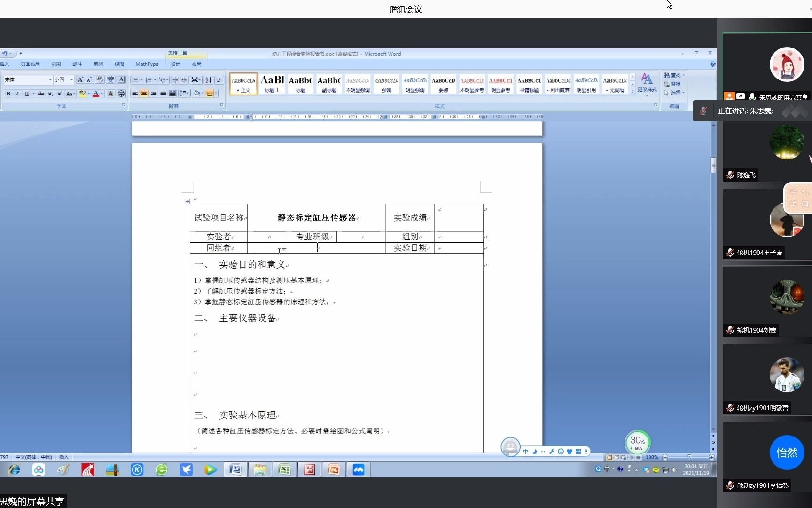Toggle strikethrough formatting
The width and height of the screenshot is (812, 508).
coord(41,94)
